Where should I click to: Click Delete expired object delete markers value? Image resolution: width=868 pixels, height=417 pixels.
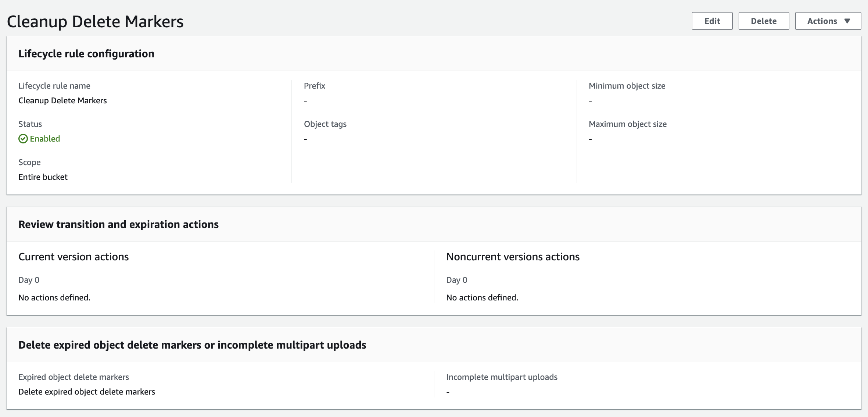pos(87,392)
